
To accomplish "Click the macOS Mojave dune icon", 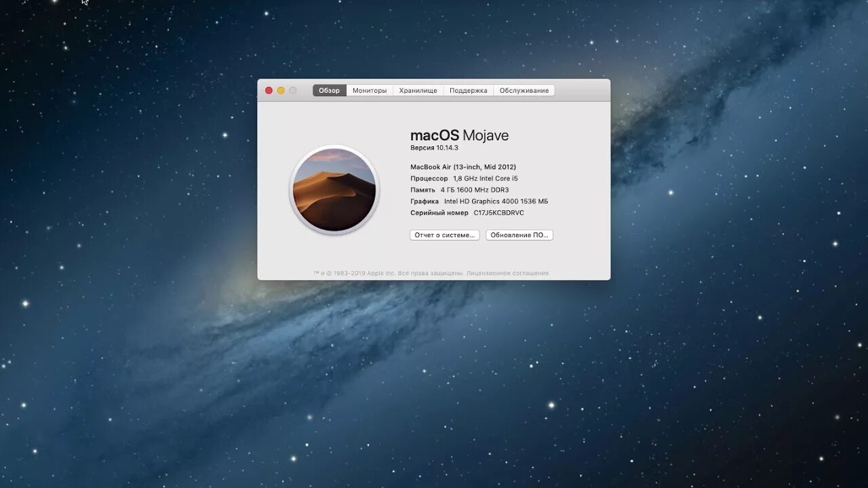I will [x=334, y=190].
